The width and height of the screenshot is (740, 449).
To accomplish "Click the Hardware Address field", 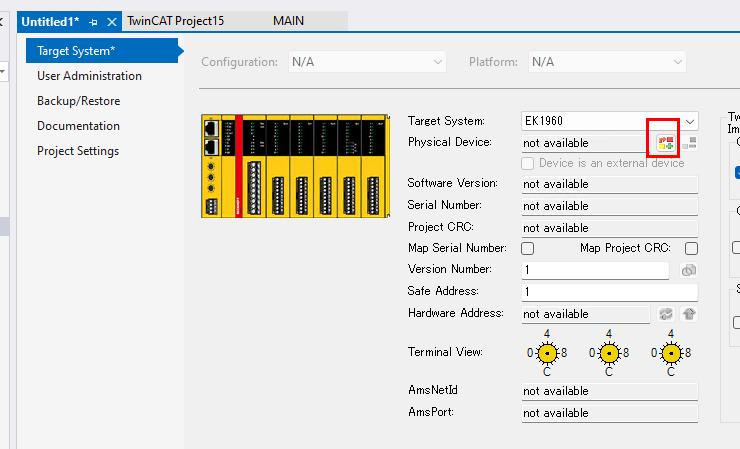I will pyautogui.click(x=586, y=314).
